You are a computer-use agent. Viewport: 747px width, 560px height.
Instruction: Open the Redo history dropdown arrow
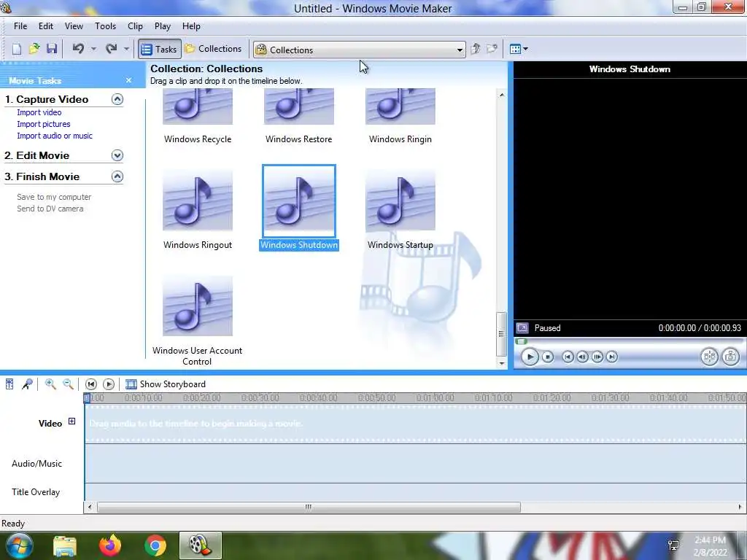tap(126, 49)
